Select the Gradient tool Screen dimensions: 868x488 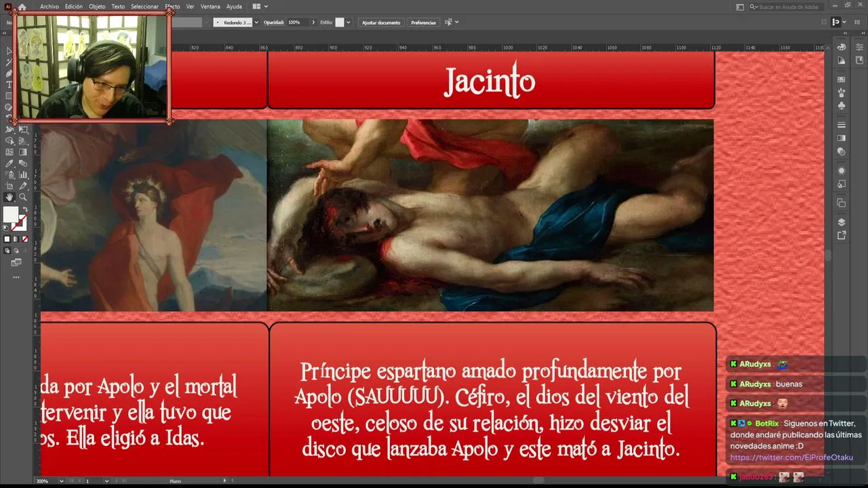22,152
